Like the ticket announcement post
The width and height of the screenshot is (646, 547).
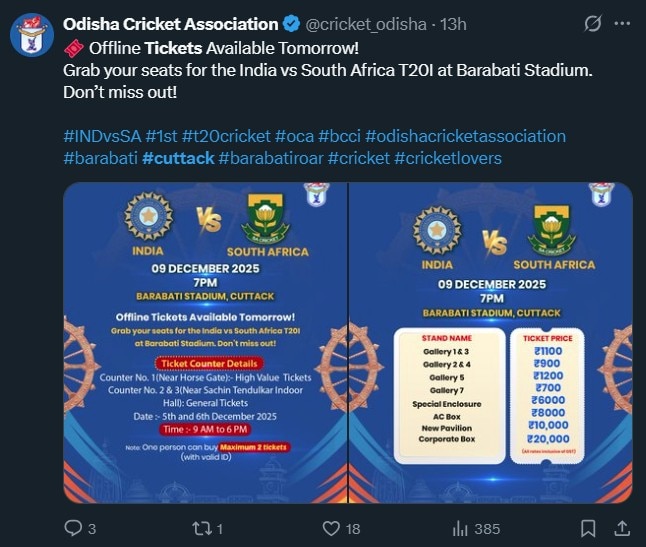330,527
